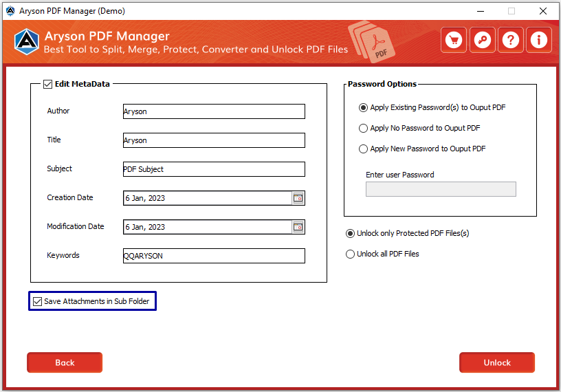Edit the Subject field containing PDF Subject
Viewport: 561px width, 392px height.
point(214,169)
